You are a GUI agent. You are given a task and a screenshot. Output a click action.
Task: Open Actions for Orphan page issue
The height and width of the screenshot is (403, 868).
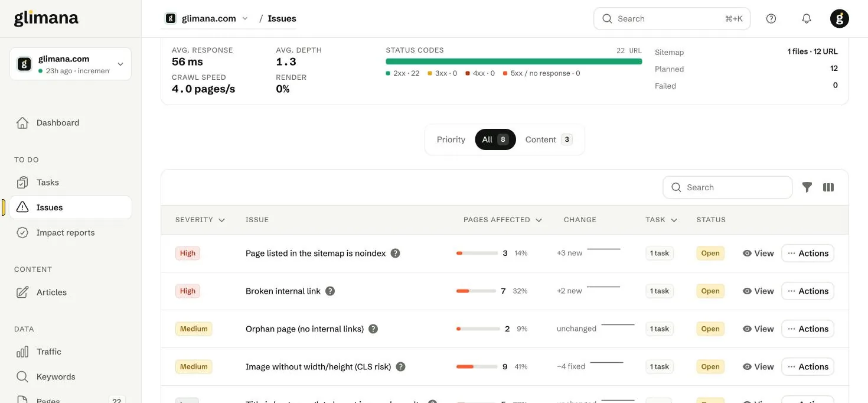tap(808, 329)
